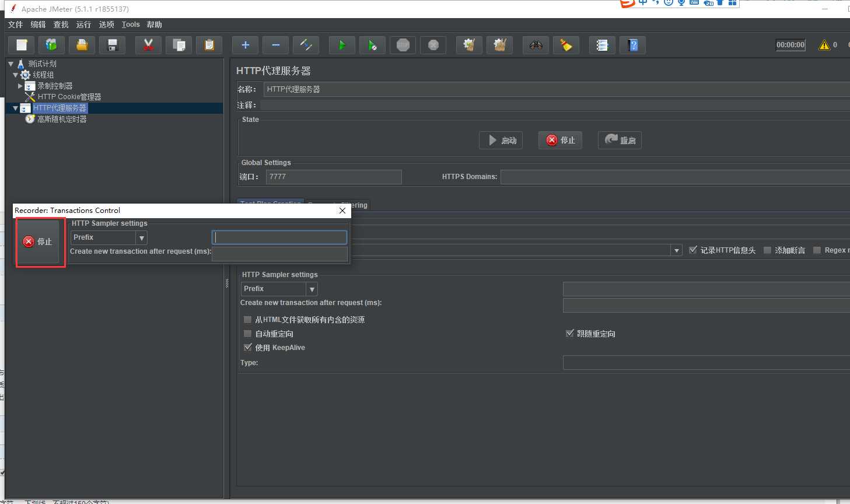Start the test with green play icon
Viewport: 850px width, 504px height.
click(342, 45)
